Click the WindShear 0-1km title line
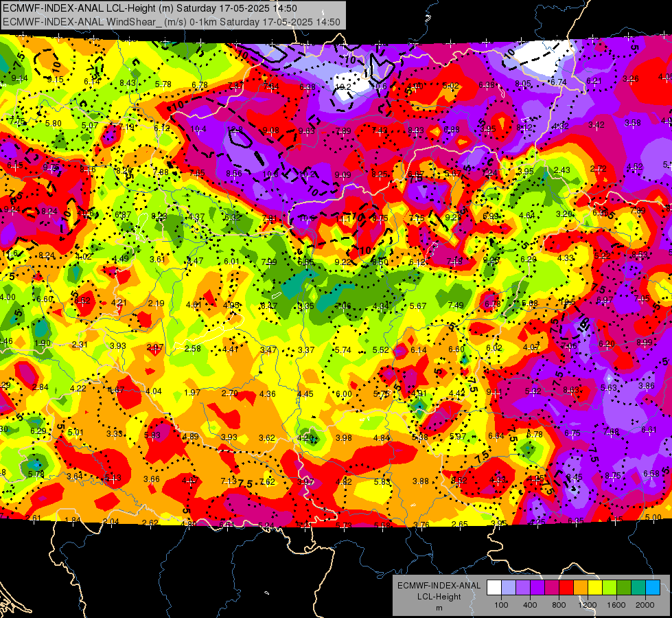 [x=172, y=22]
